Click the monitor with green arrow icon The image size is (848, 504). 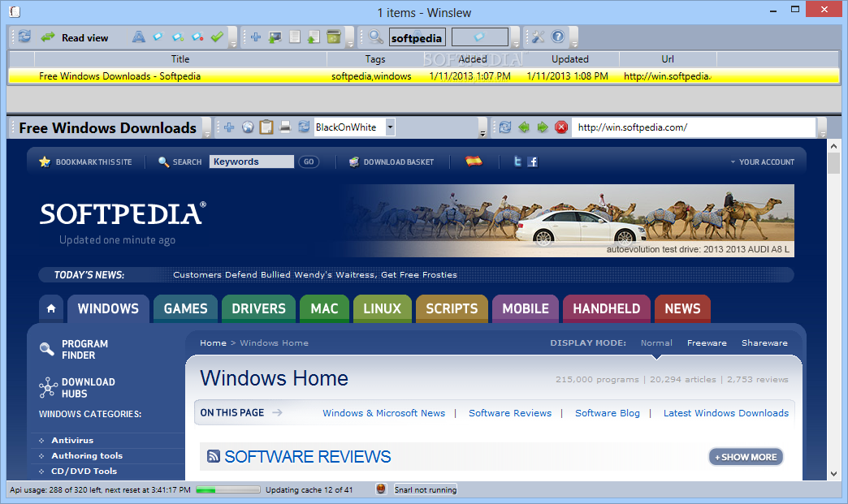click(x=275, y=37)
